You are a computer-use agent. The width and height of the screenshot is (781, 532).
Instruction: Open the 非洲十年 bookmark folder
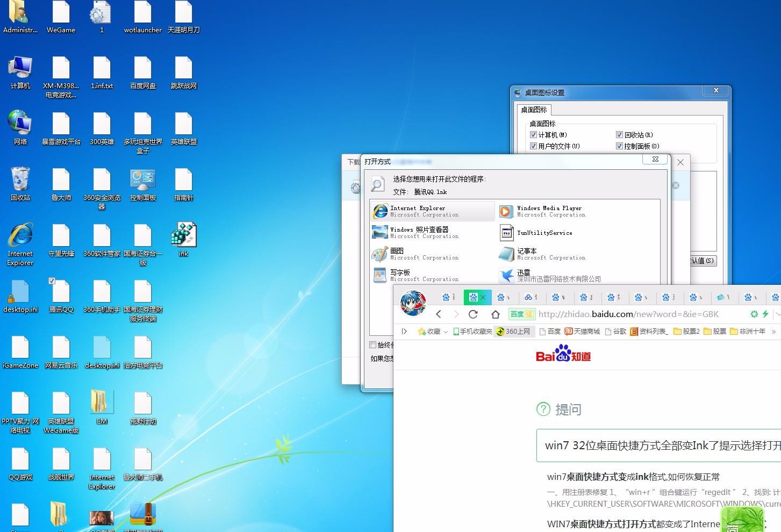(x=748, y=332)
